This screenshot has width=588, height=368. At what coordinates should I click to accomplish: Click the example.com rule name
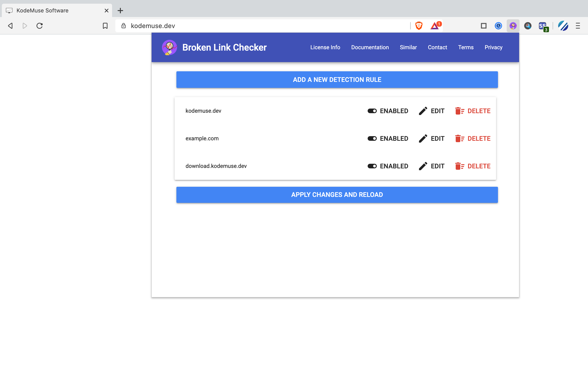(x=202, y=138)
